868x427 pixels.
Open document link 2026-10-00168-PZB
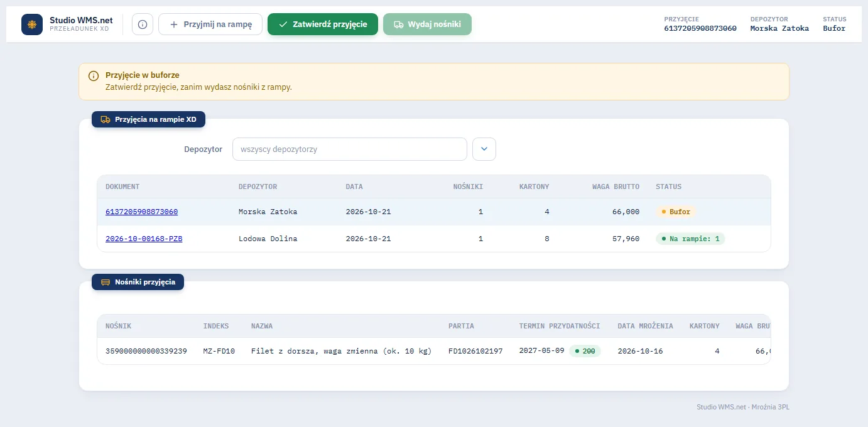[144, 239]
